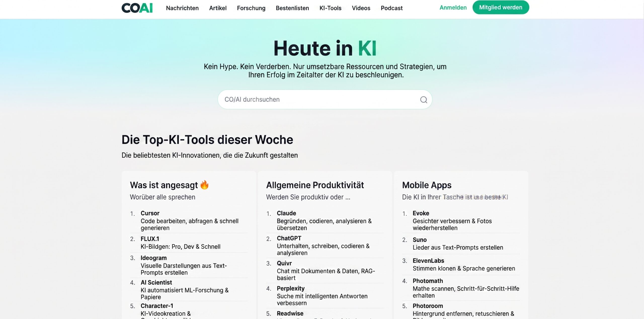Open the Character-1 entry

coord(157,306)
